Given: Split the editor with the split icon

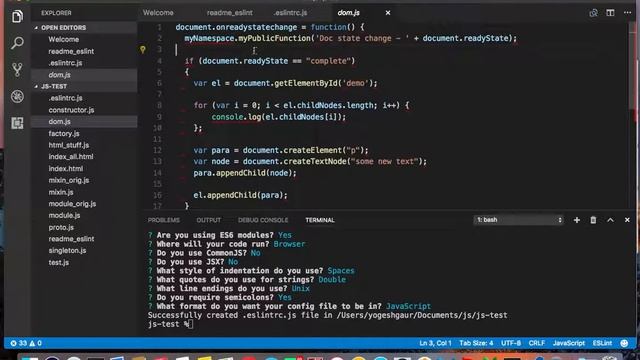Looking at the screenshot, I should click(x=610, y=13).
